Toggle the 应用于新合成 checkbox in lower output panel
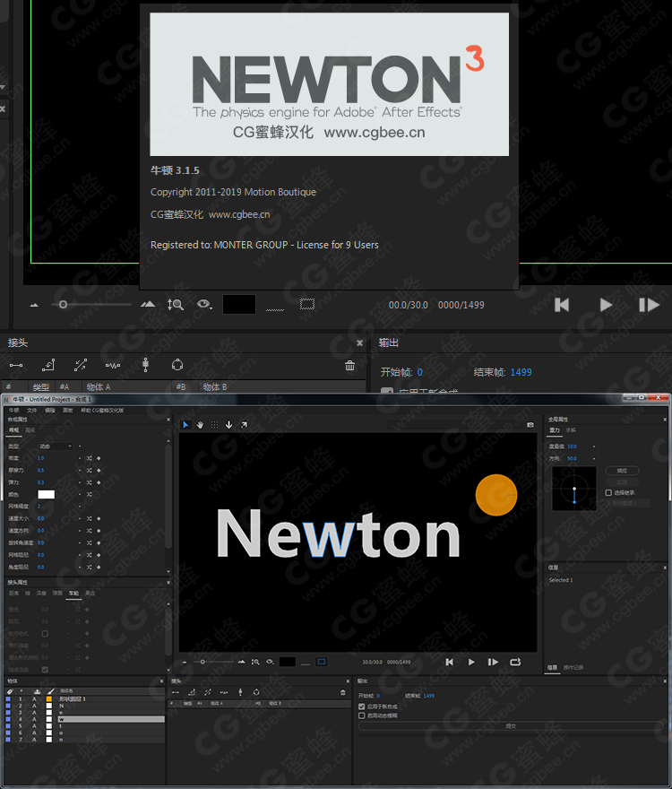 [361, 707]
